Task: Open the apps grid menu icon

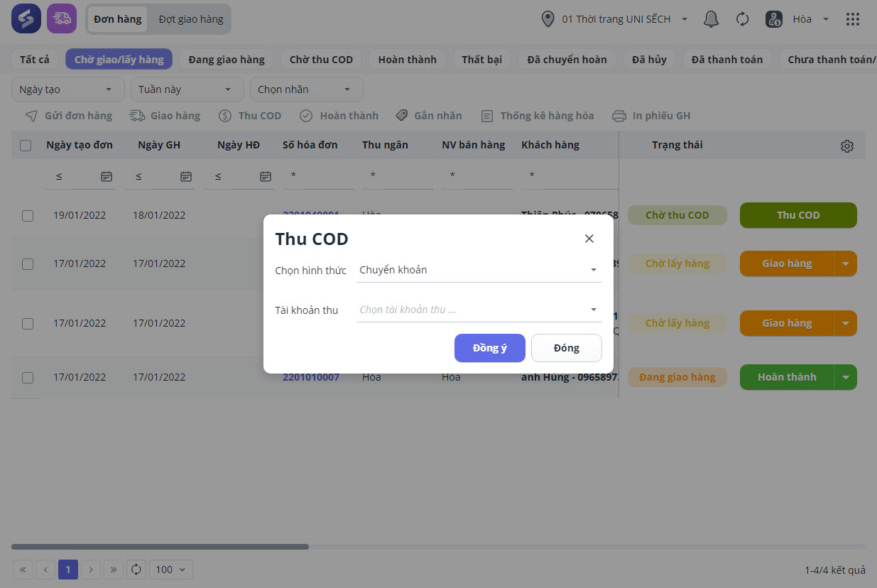Action: pyautogui.click(x=853, y=19)
